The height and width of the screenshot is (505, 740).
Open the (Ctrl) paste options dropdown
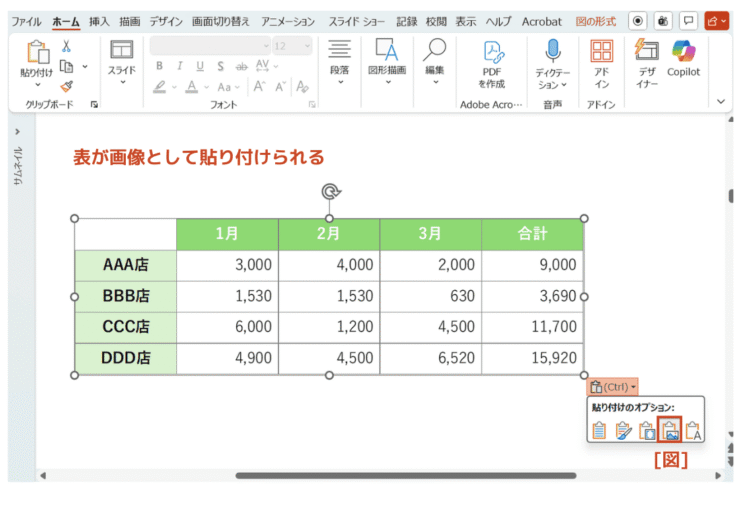613,387
